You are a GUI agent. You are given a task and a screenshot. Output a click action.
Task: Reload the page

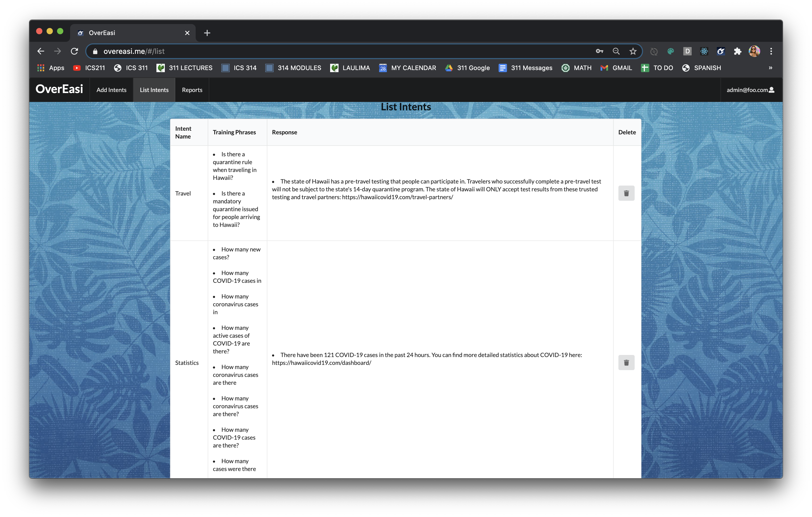coord(75,51)
